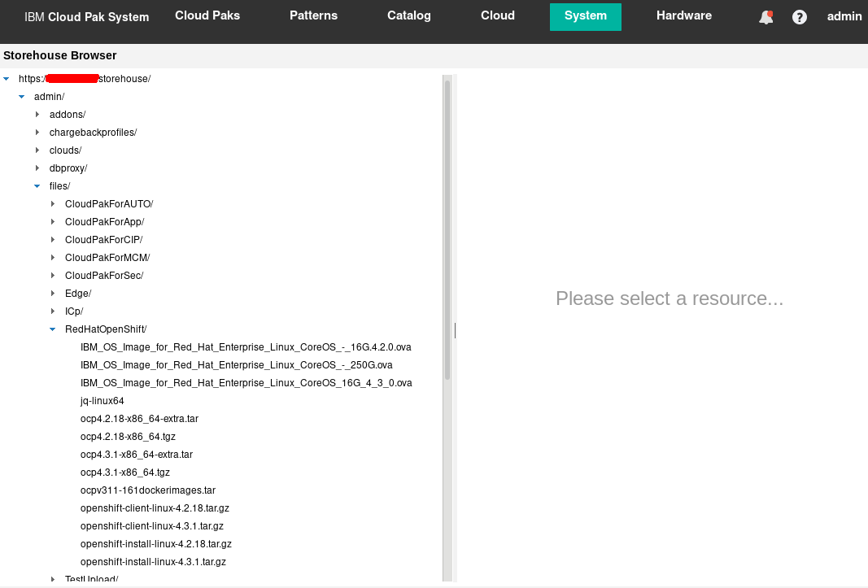Select openshift-install-linux-4.2.18.tar.gz file
This screenshot has height=588, width=868.
(156, 544)
